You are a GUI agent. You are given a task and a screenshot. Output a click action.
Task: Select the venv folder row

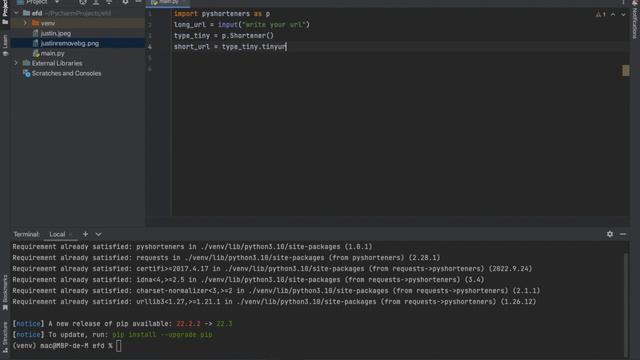tap(78, 23)
